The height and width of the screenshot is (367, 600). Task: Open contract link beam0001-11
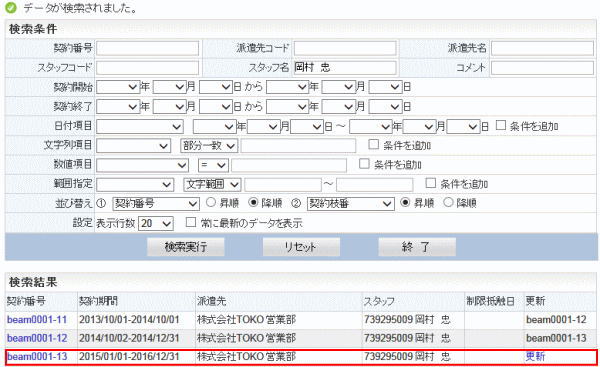click(37, 320)
